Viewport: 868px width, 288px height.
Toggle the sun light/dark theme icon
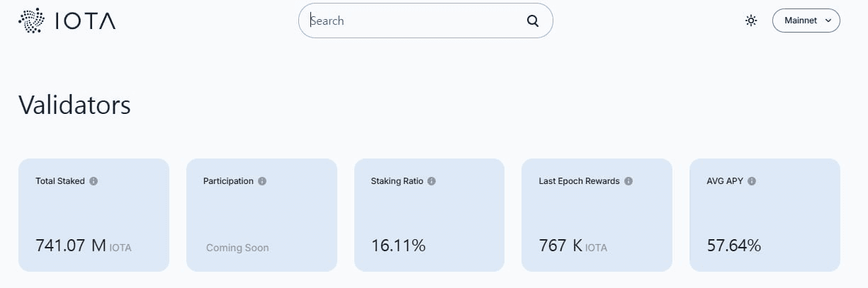[751, 21]
